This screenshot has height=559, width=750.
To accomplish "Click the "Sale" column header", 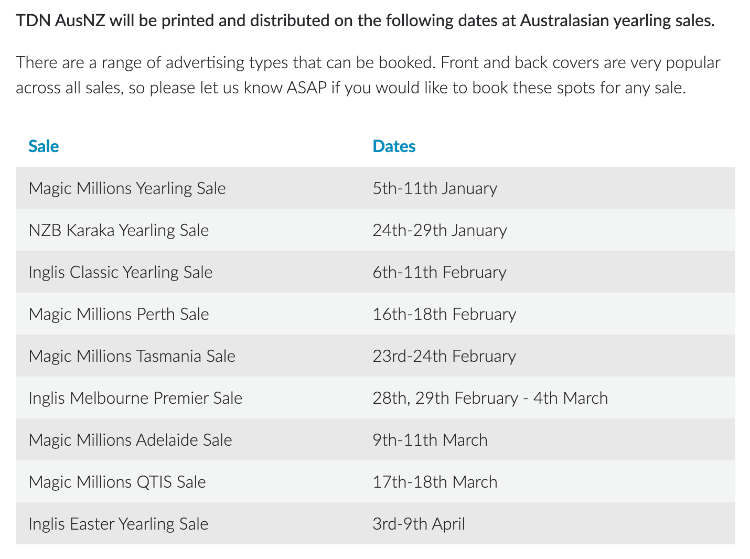I will [x=44, y=146].
